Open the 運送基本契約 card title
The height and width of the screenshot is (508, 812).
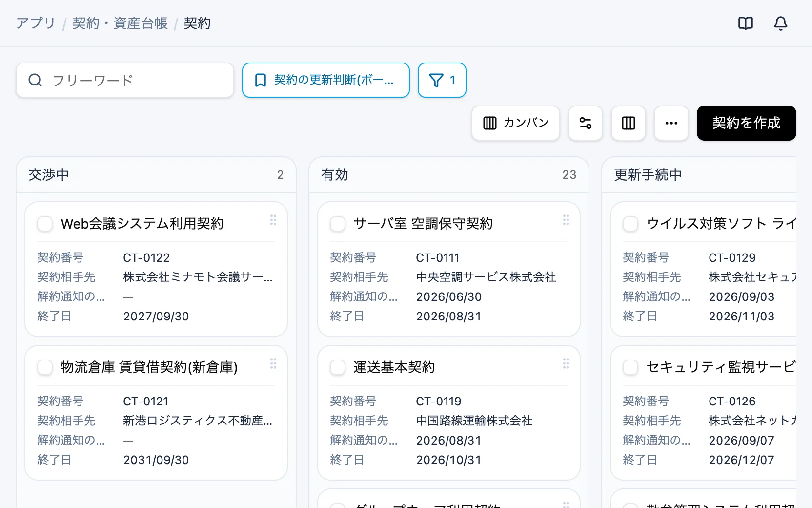[394, 367]
